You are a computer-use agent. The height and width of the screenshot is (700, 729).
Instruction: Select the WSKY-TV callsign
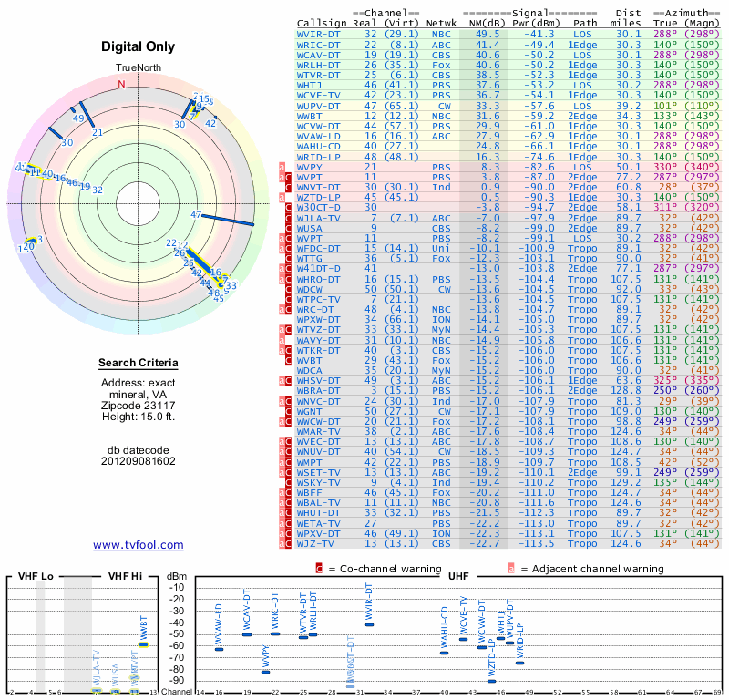pos(318,483)
